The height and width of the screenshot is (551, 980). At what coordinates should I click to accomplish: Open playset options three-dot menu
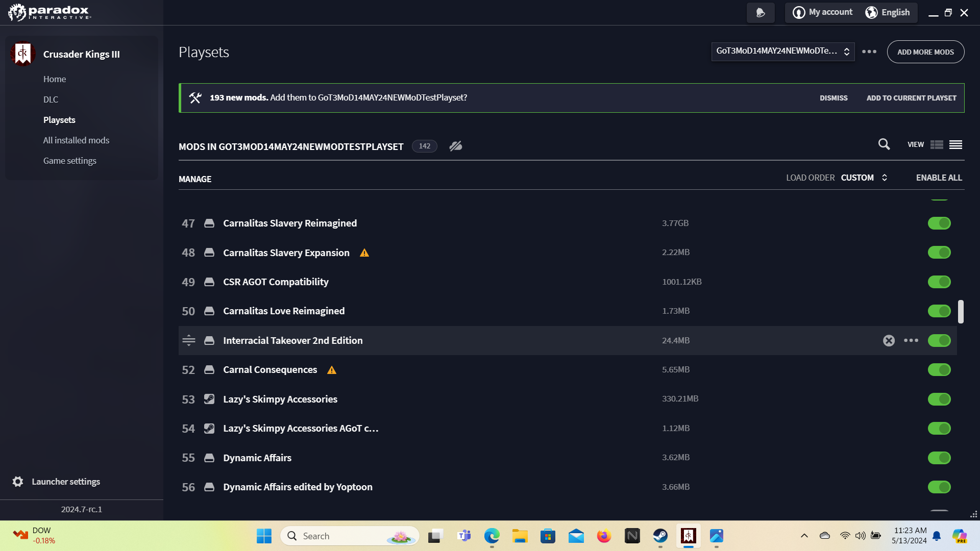pyautogui.click(x=869, y=52)
